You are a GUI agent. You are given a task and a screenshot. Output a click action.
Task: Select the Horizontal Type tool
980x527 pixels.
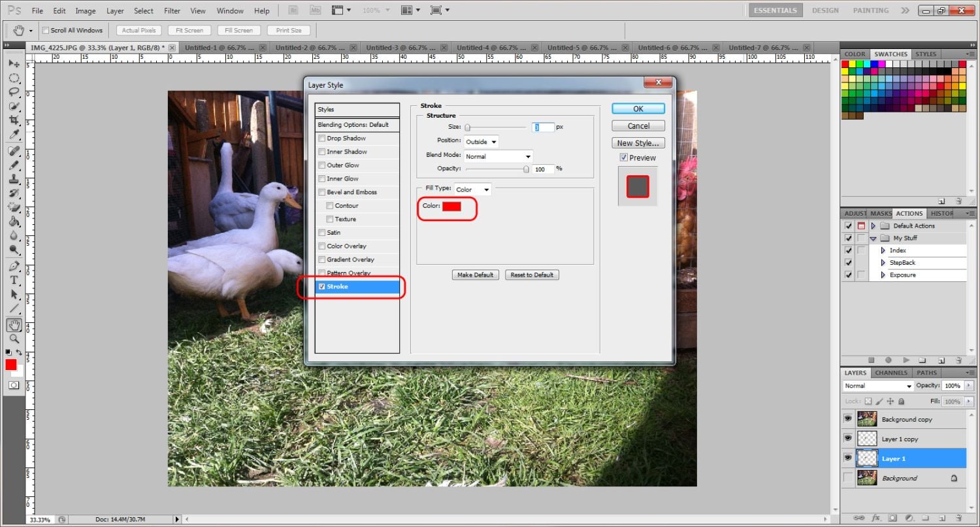click(14, 280)
